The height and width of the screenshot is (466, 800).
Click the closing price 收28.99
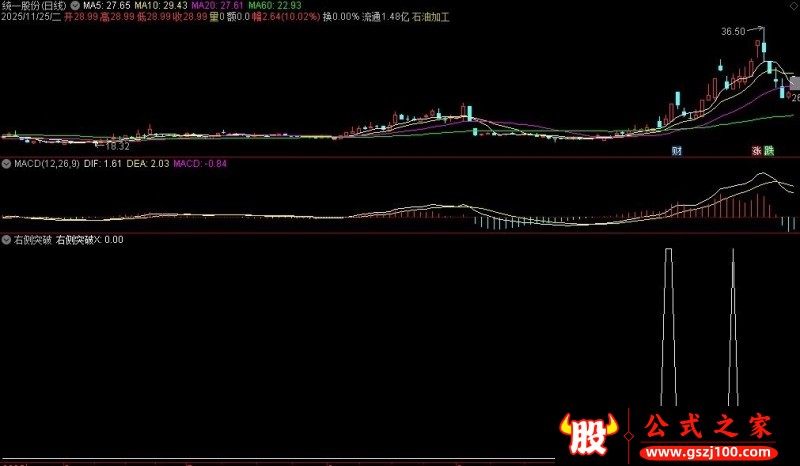[190, 17]
